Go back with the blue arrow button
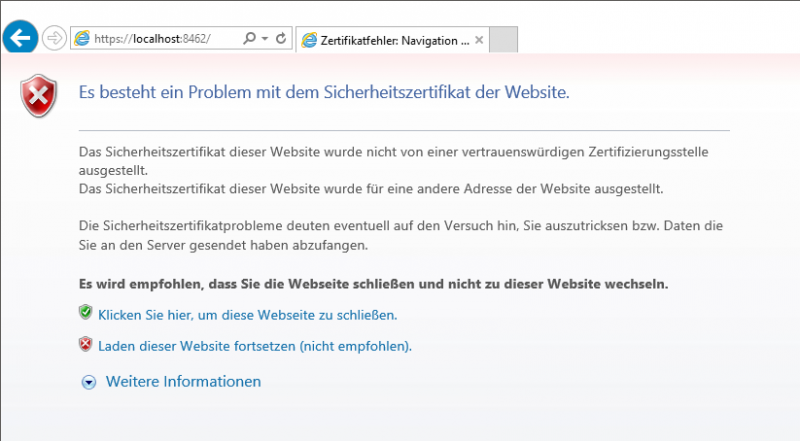800x441 pixels. coord(20,38)
